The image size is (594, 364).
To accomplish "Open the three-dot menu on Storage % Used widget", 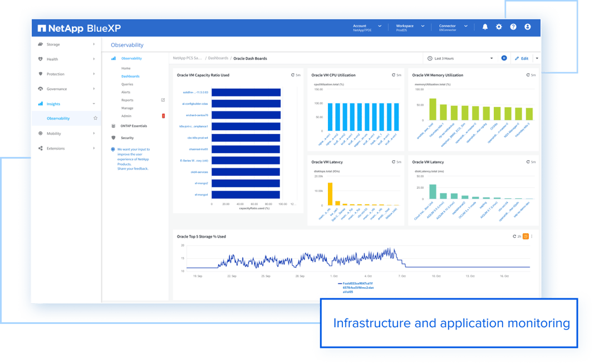I will point(532,237).
